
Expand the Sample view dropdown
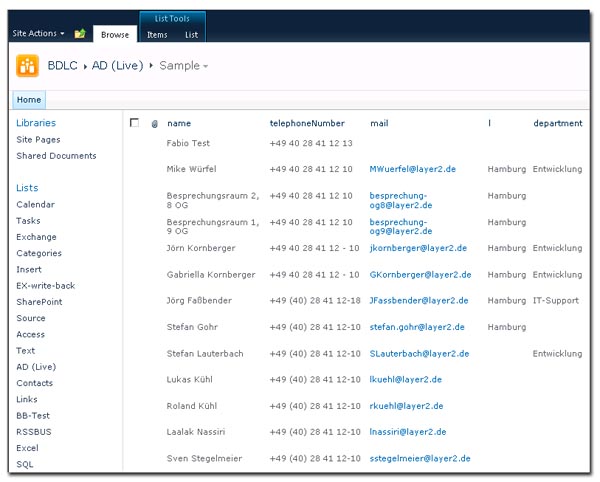(x=184, y=66)
